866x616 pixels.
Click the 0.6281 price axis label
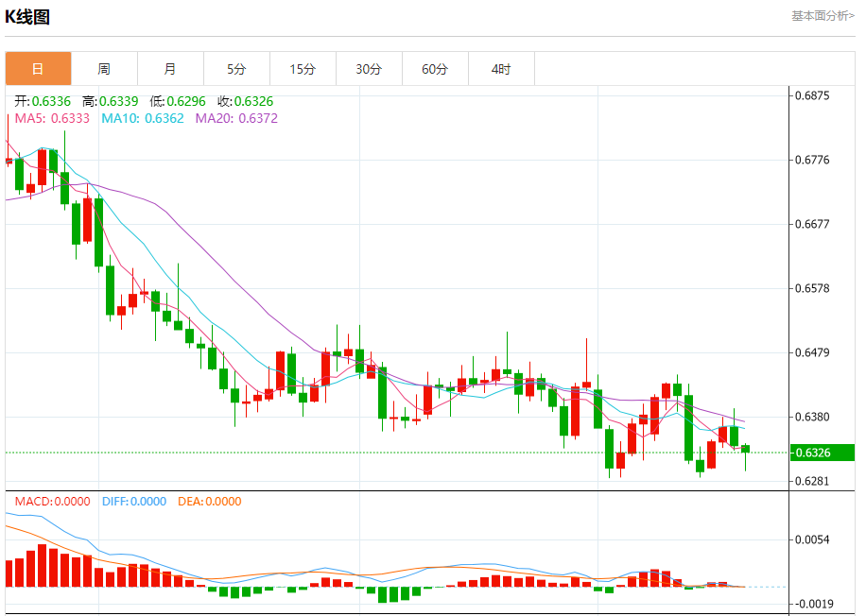tap(812, 481)
